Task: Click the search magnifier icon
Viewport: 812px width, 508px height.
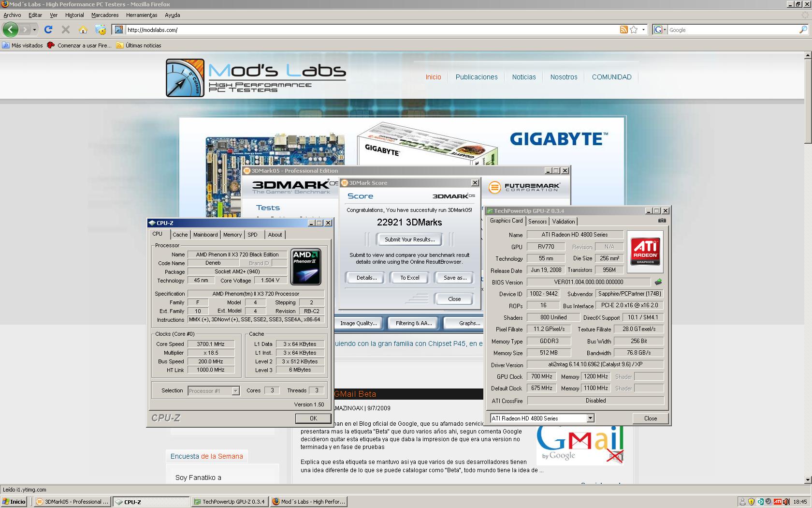Action: [x=803, y=30]
